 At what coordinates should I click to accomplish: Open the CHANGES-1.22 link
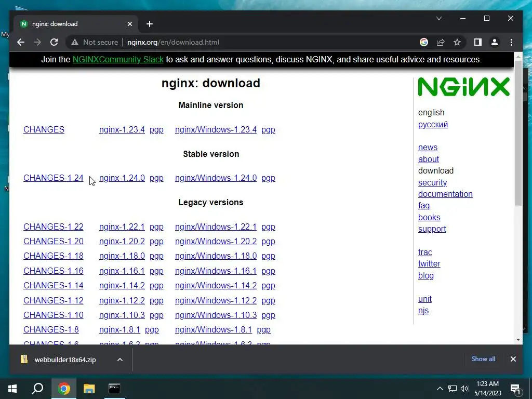54,227
